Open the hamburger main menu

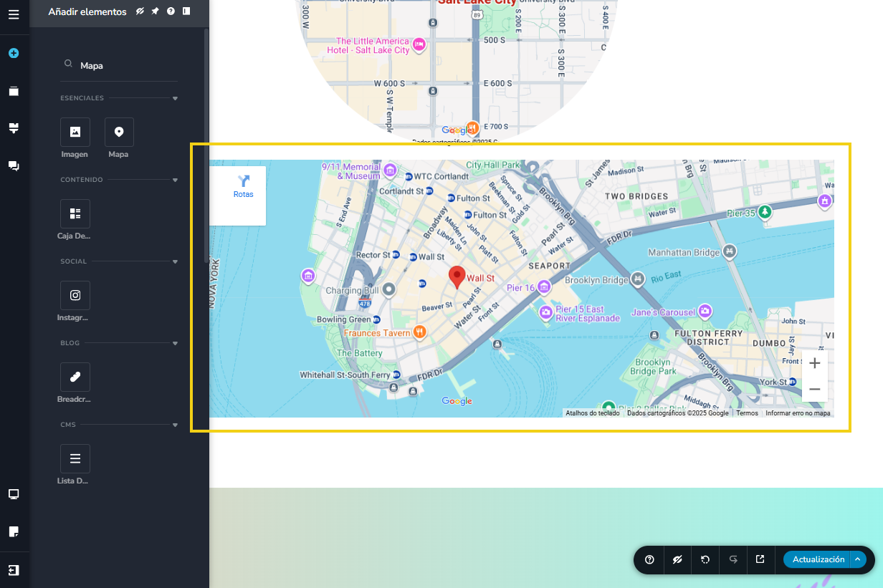(x=14, y=14)
